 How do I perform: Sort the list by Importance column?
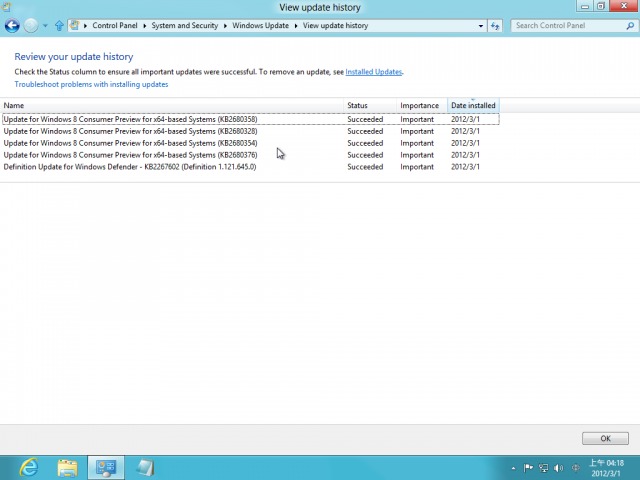click(x=422, y=105)
